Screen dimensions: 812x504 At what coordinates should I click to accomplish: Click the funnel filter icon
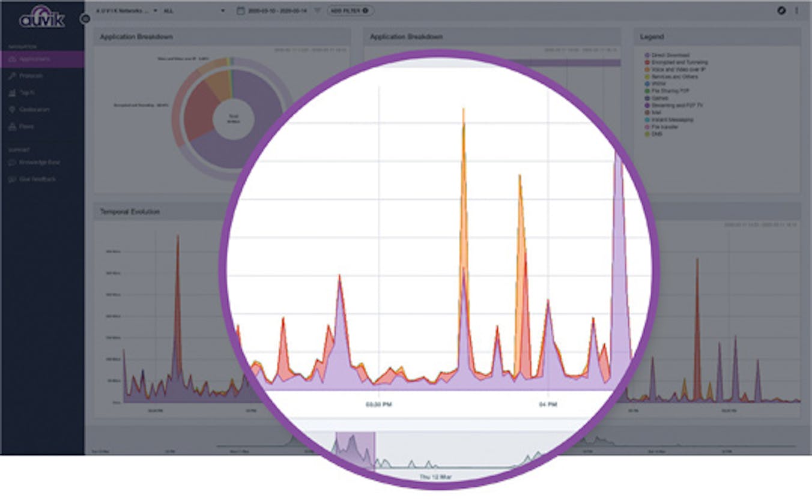(x=317, y=11)
